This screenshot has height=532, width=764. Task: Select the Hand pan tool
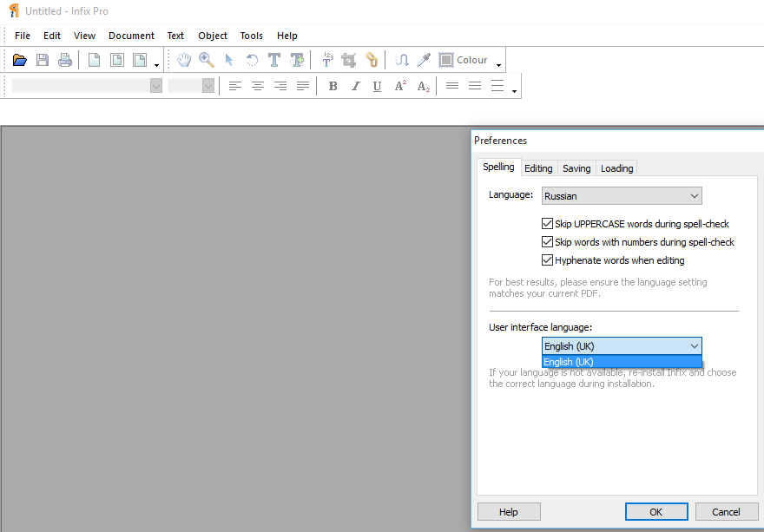click(x=184, y=60)
